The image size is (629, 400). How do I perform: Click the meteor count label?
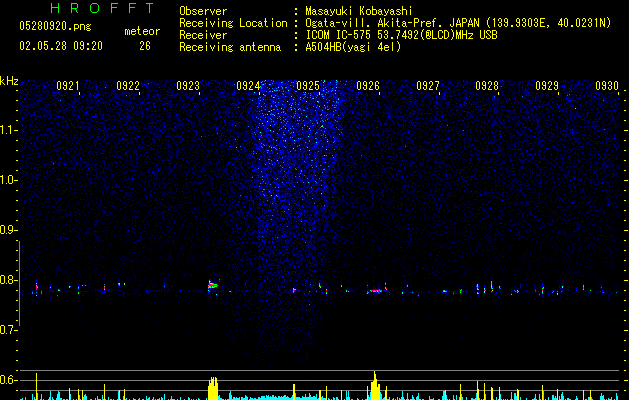click(x=142, y=31)
